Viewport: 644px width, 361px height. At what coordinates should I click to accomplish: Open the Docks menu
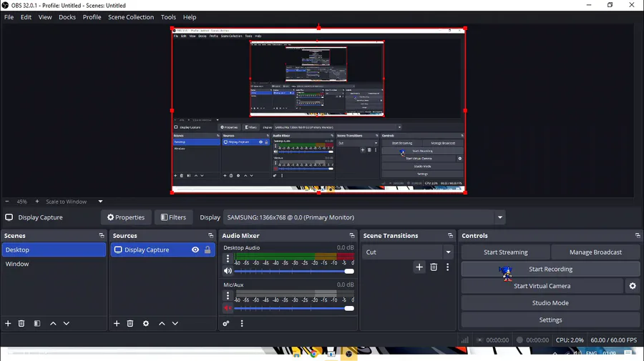pos(67,17)
